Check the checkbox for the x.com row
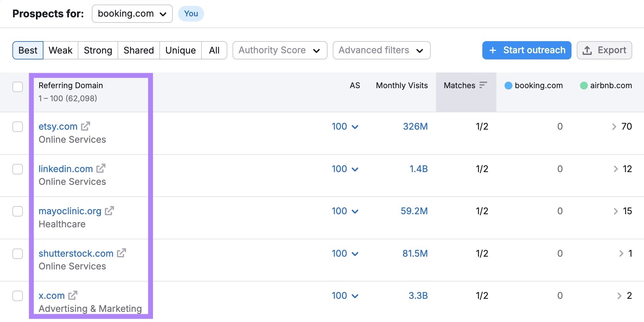The image size is (644, 322). pos(18,296)
